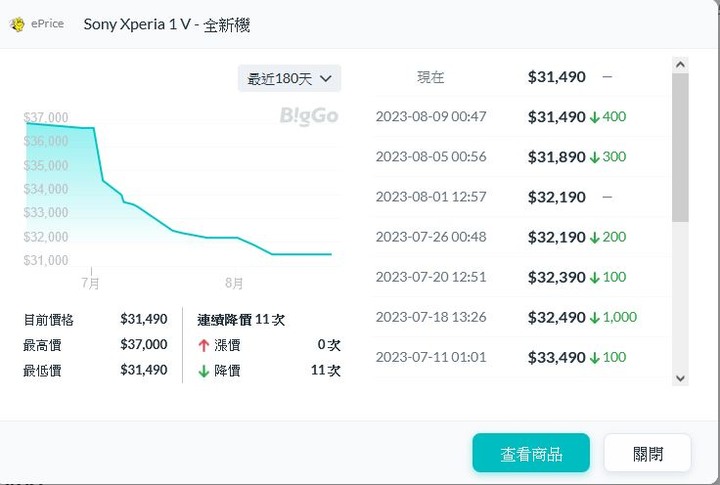Screen dimensions: 720x485
Task: Click the scroll down arrow of price list
Action: [x=681, y=378]
